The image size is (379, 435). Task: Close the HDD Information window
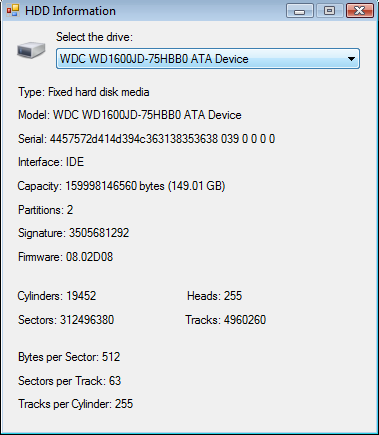coord(359,11)
